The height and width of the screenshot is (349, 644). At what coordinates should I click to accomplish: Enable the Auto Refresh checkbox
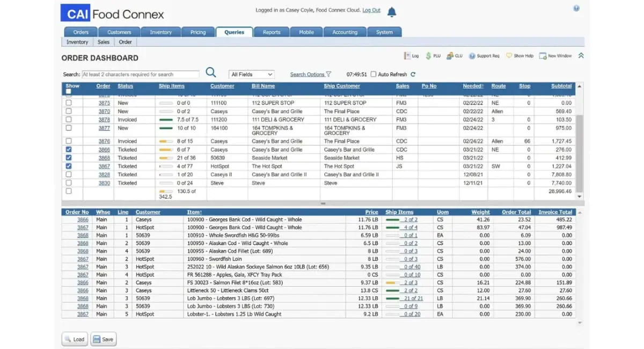[x=374, y=75]
